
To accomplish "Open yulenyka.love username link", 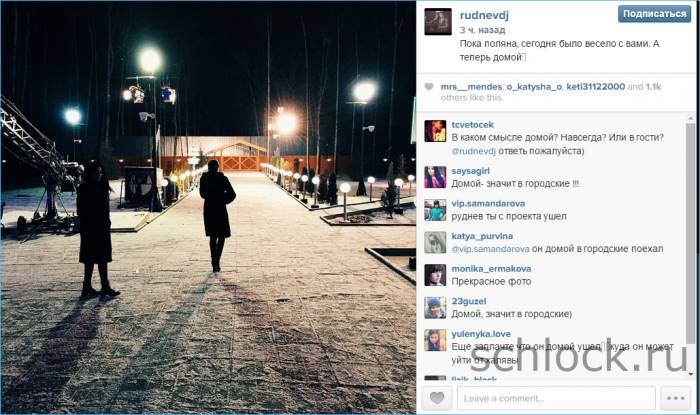I will (481, 334).
